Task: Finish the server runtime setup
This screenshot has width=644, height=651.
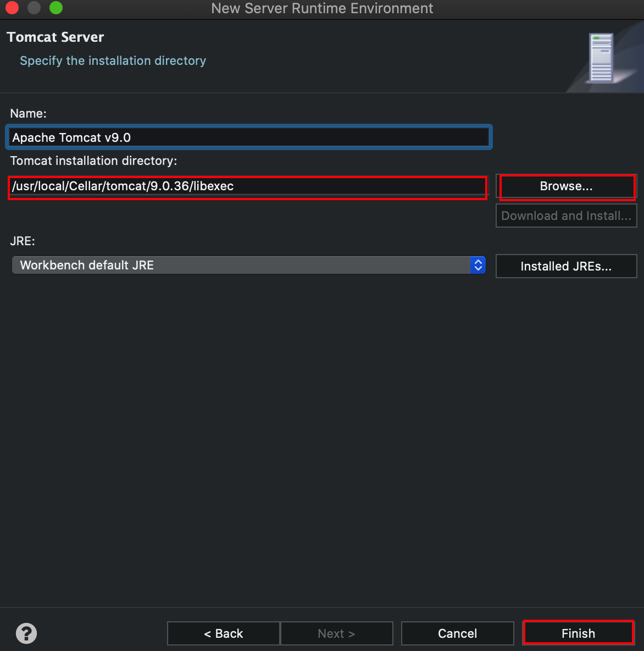Action: point(578,633)
